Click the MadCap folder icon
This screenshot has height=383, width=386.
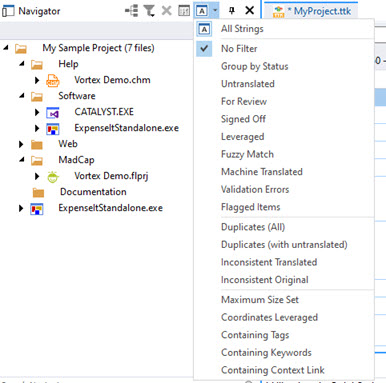[x=37, y=161]
